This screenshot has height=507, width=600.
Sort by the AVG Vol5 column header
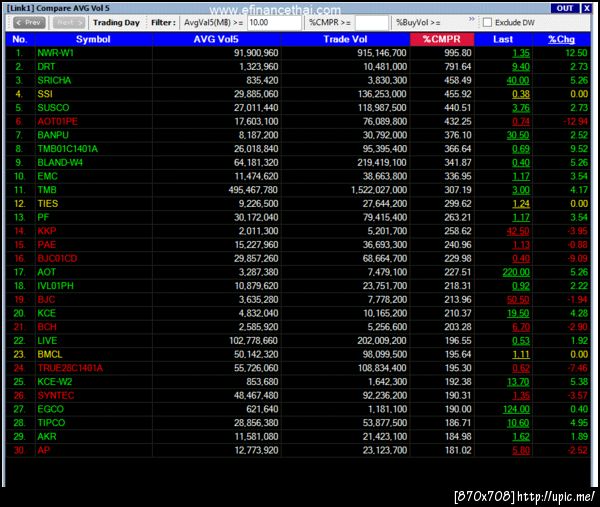(216, 39)
